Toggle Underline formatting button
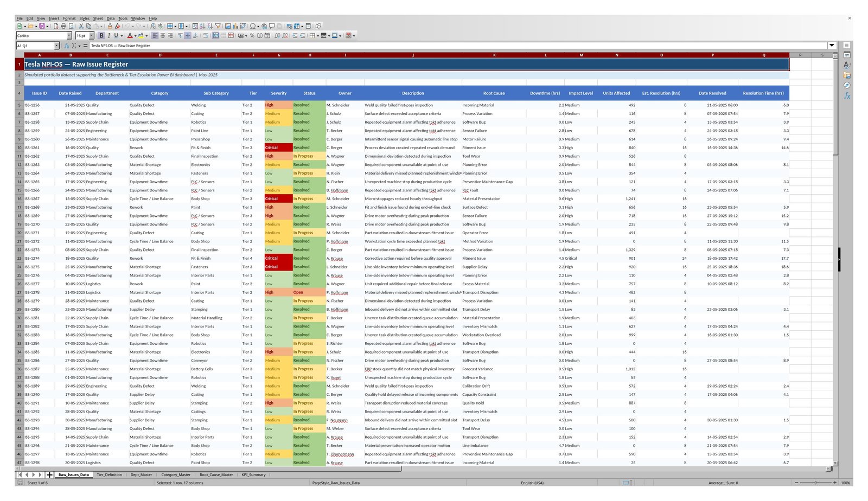The height and width of the screenshot is (501, 868). coord(116,36)
